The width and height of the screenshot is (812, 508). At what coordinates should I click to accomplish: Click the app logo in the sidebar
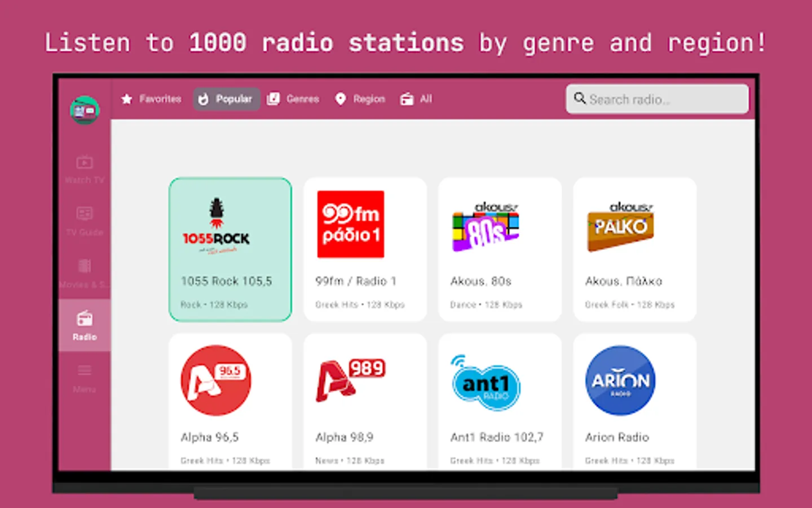tap(85, 110)
